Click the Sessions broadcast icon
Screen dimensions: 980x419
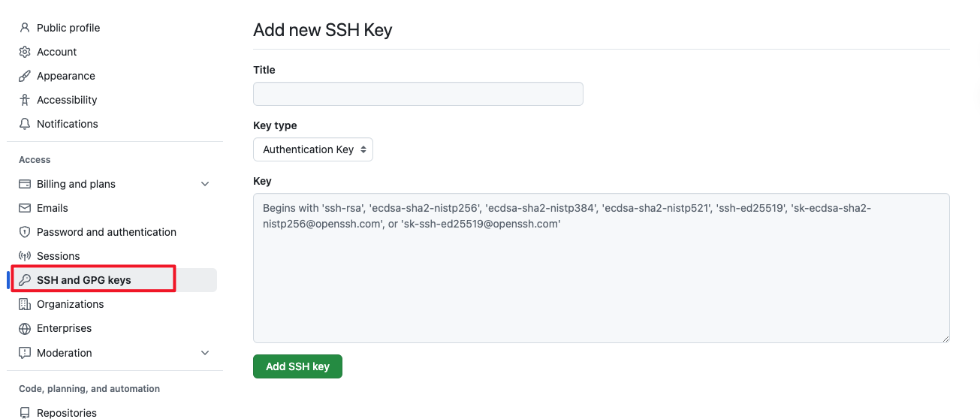[25, 256]
